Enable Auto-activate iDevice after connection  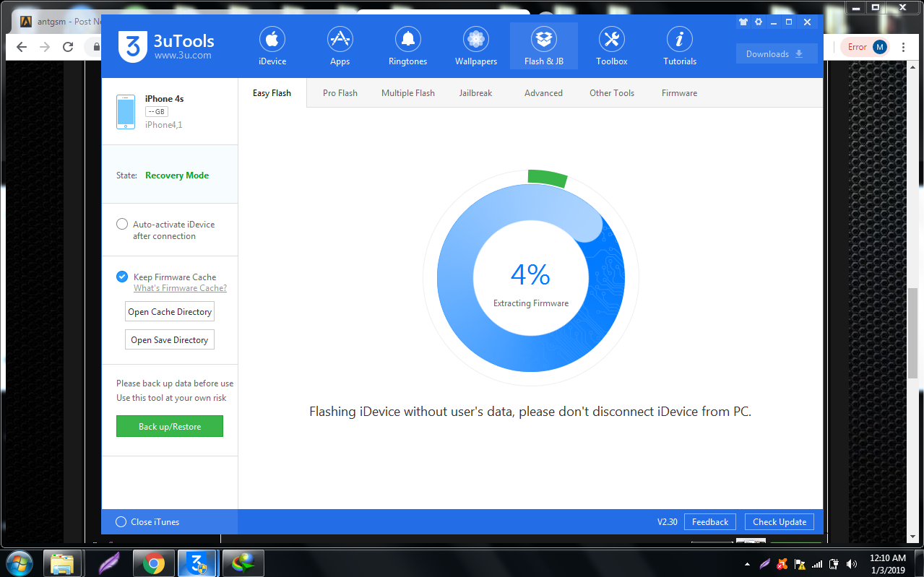(122, 224)
